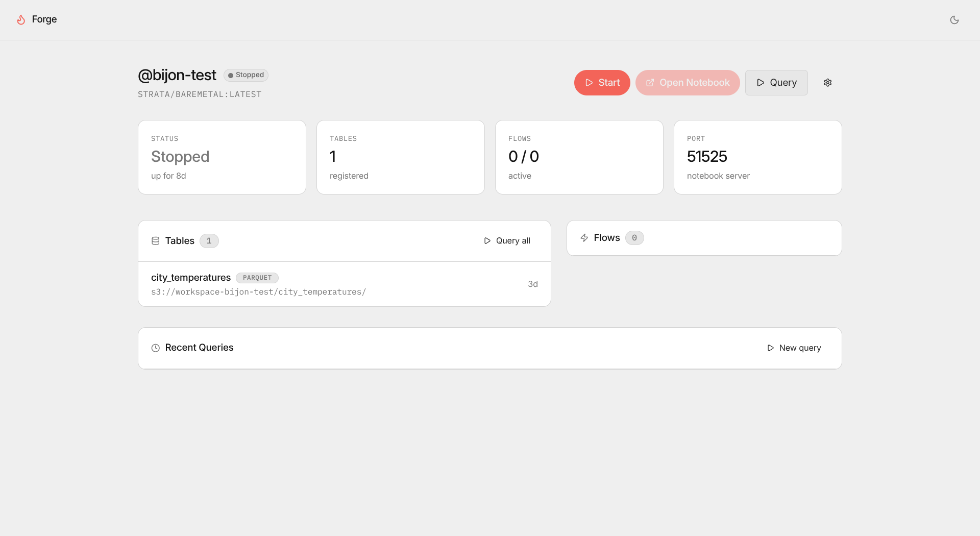Start the bijon-test workspace

[x=602, y=83]
